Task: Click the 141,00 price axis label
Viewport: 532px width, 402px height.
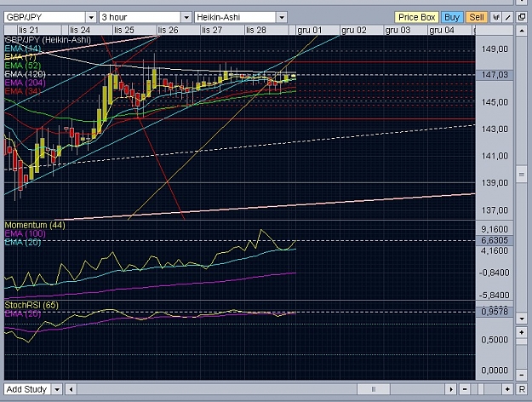Action: (x=495, y=156)
